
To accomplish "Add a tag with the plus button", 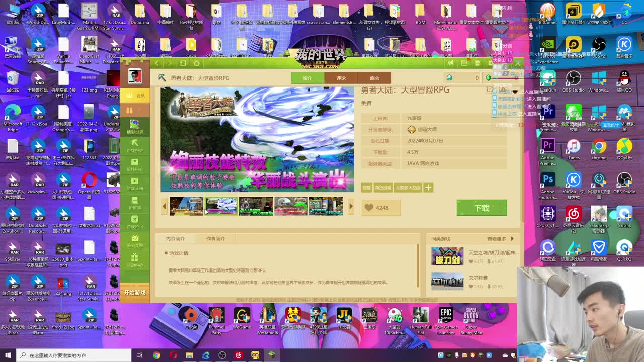I will pos(428,188).
